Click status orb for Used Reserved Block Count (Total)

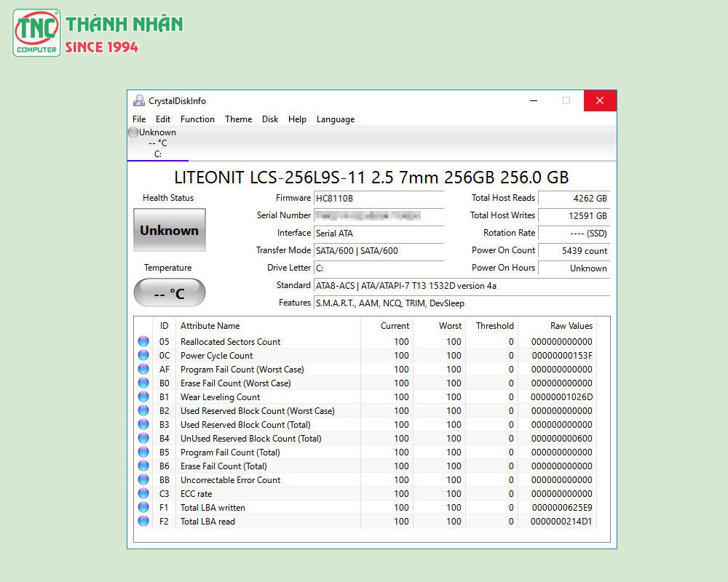point(143,424)
